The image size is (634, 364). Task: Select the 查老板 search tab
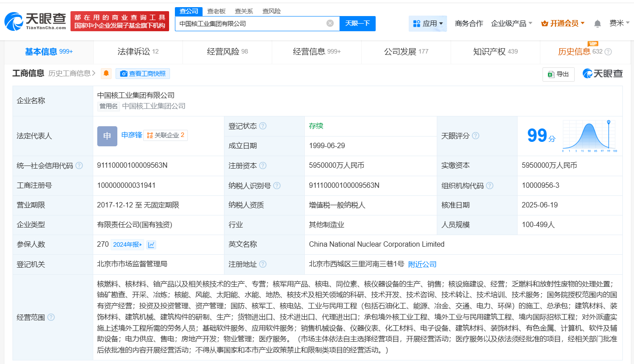coord(216,11)
